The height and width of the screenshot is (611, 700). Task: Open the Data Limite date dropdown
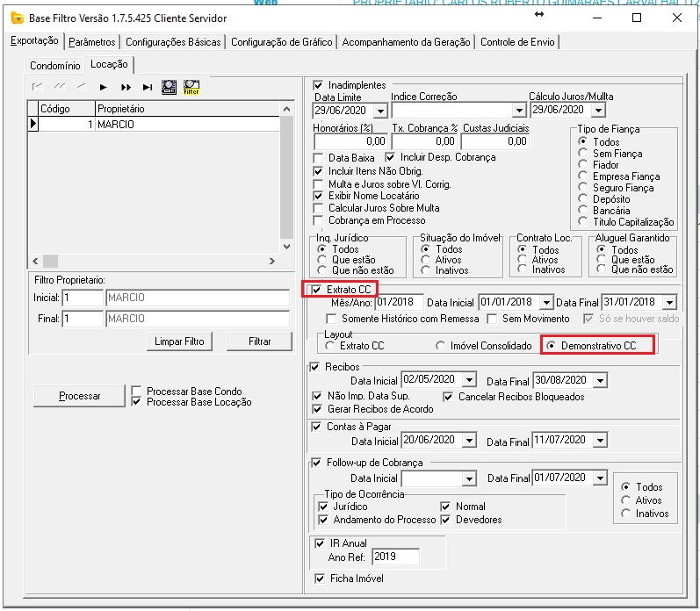point(380,111)
